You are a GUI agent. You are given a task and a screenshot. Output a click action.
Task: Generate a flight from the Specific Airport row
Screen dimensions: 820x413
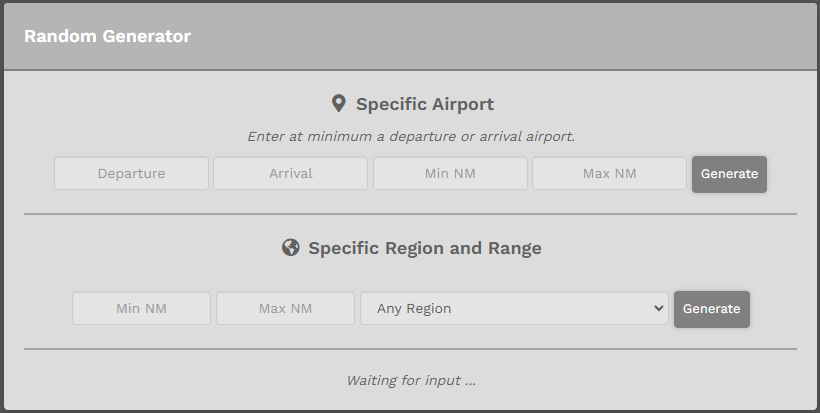(730, 174)
